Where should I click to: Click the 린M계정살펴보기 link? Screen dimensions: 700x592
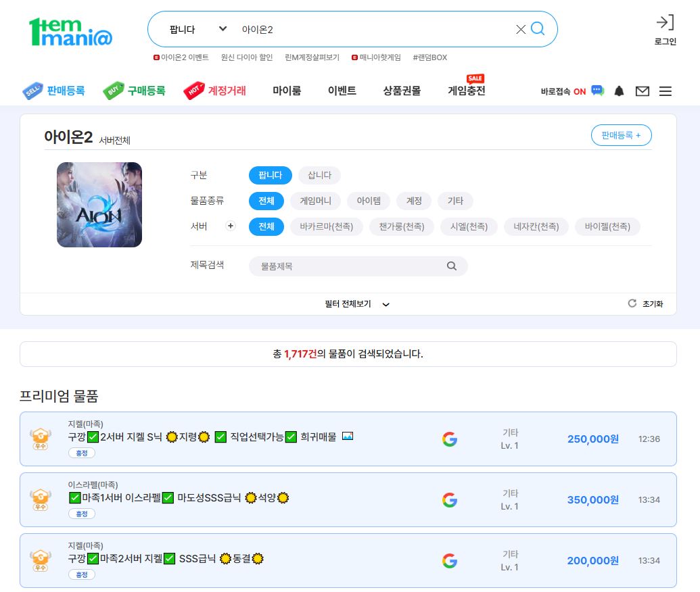click(312, 57)
